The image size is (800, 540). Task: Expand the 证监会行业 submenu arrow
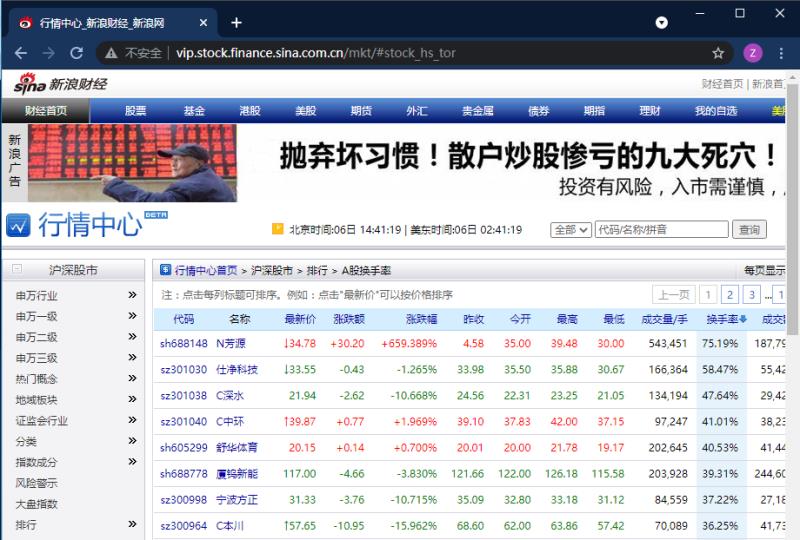click(132, 420)
